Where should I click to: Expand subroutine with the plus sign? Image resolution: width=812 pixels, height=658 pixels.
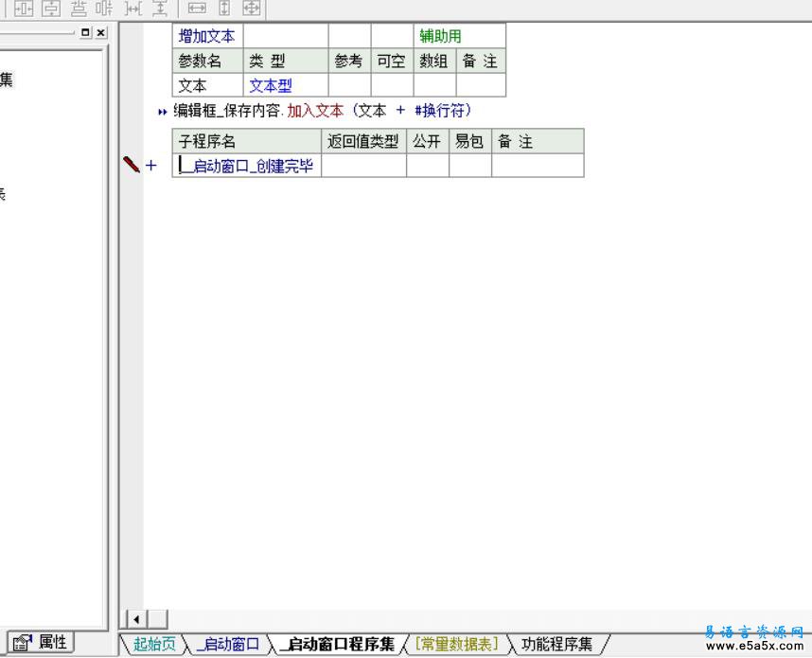(x=150, y=166)
